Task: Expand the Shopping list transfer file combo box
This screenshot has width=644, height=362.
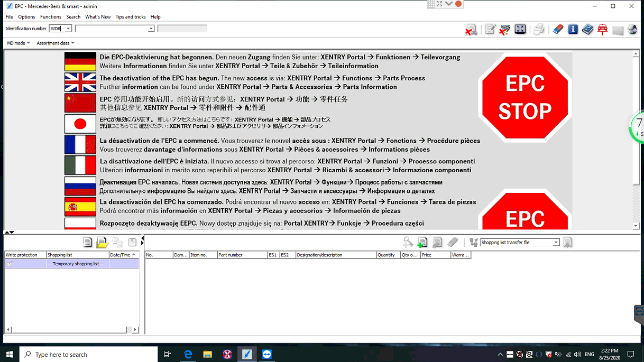Action: pos(556,243)
